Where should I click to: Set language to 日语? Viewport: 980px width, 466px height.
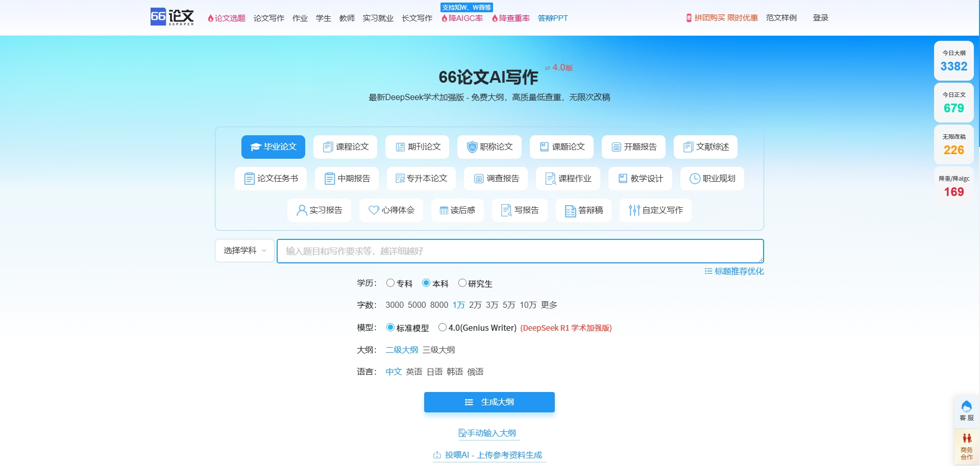tap(434, 372)
